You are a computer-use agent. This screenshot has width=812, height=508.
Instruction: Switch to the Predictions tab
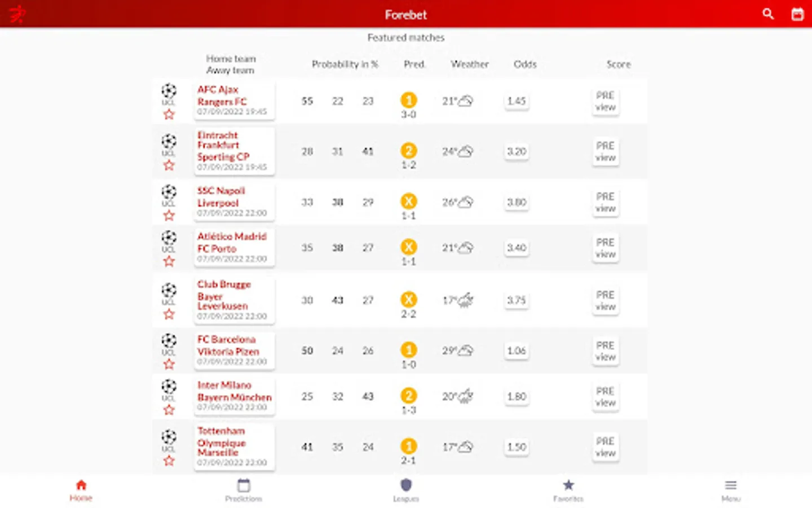[x=244, y=490]
